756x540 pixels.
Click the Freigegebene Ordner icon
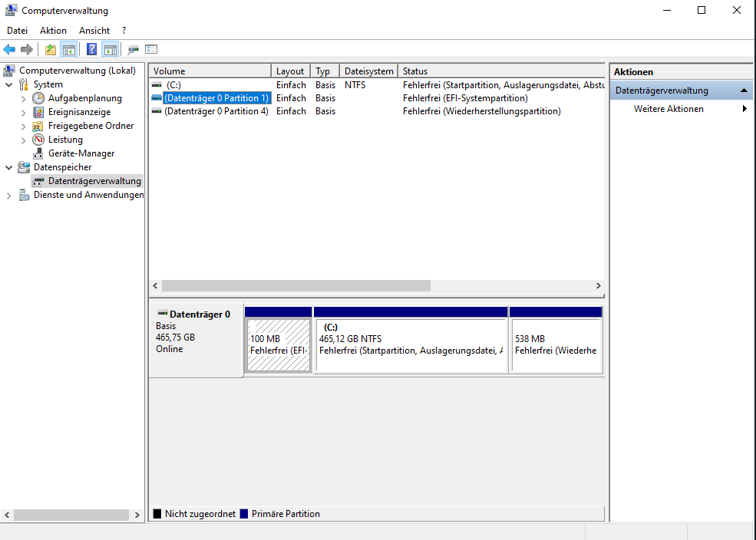tap(38, 126)
